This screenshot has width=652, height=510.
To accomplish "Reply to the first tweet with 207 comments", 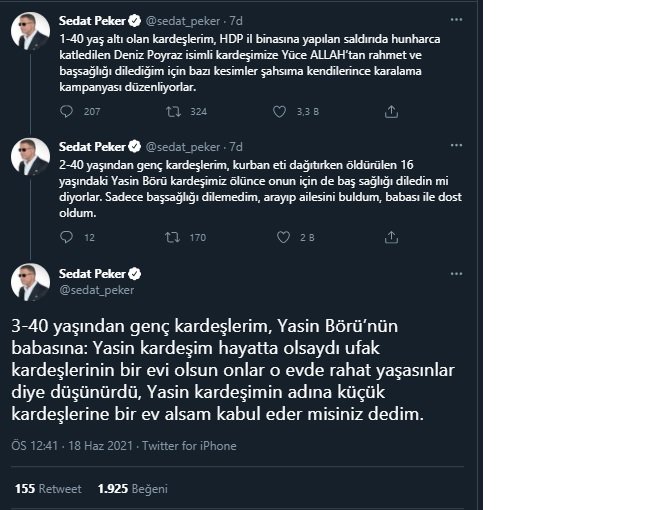I will click(67, 111).
